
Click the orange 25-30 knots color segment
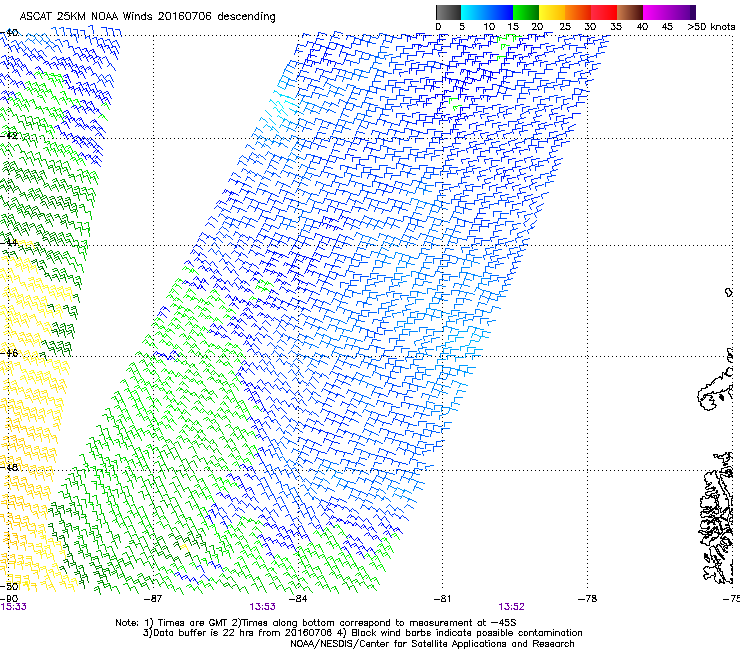[x=578, y=12]
